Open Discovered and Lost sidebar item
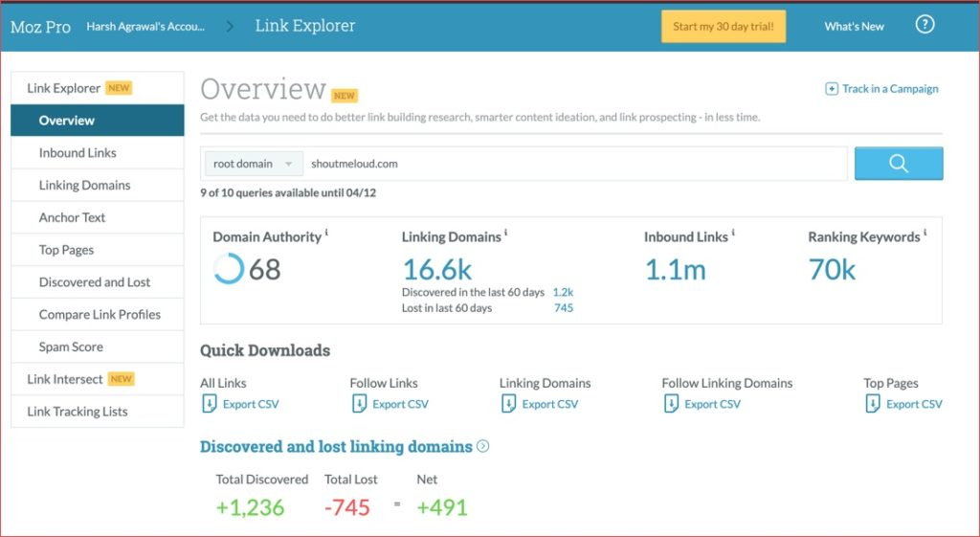The width and height of the screenshot is (980, 537). tap(98, 282)
